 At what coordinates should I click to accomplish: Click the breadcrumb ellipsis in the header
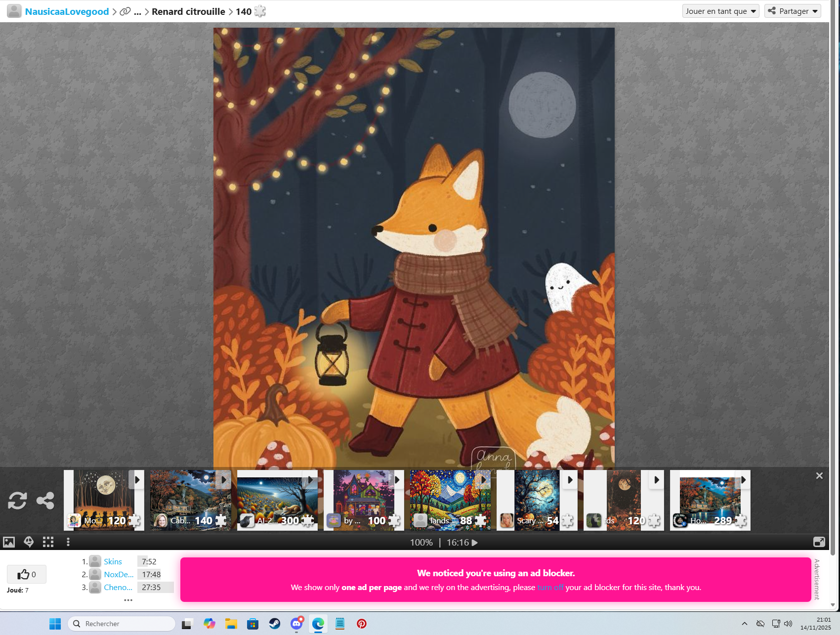pos(137,12)
